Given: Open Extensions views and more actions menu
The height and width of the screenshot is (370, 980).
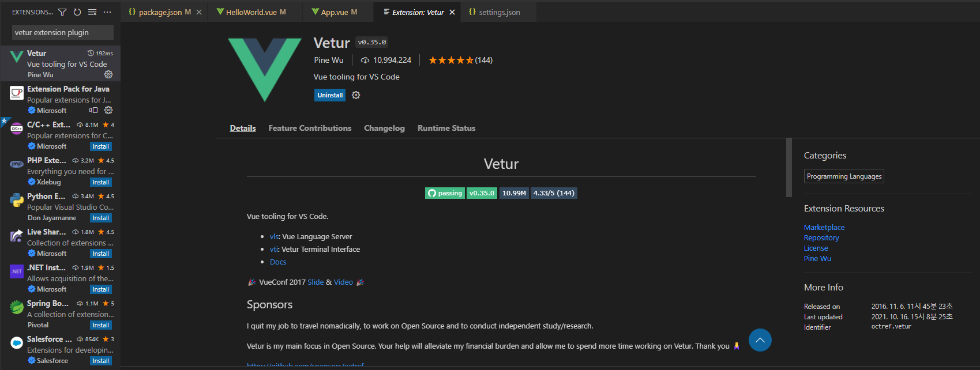Looking at the screenshot, I should pyautogui.click(x=107, y=12).
